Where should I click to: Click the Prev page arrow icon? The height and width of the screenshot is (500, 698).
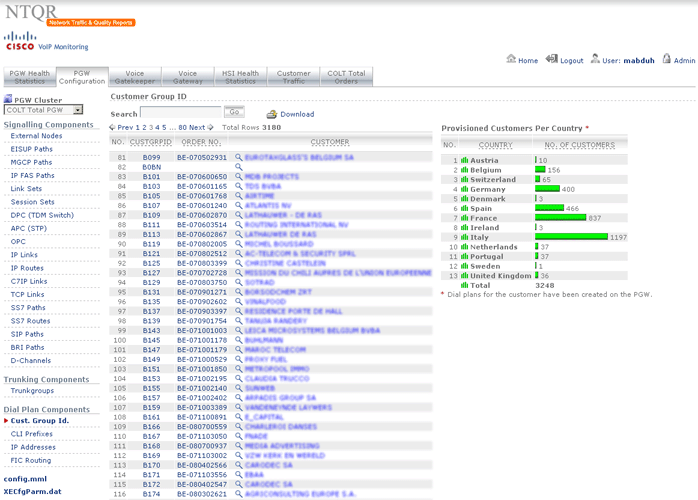click(112, 128)
